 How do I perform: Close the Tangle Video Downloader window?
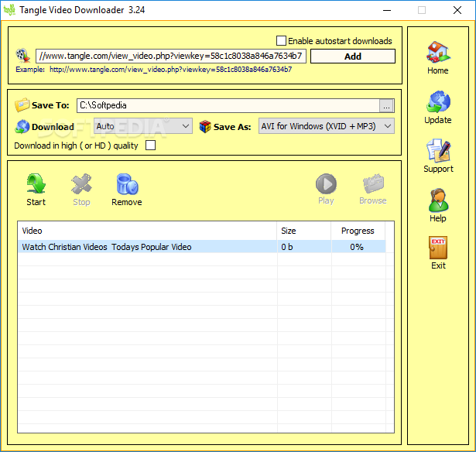coord(457,10)
